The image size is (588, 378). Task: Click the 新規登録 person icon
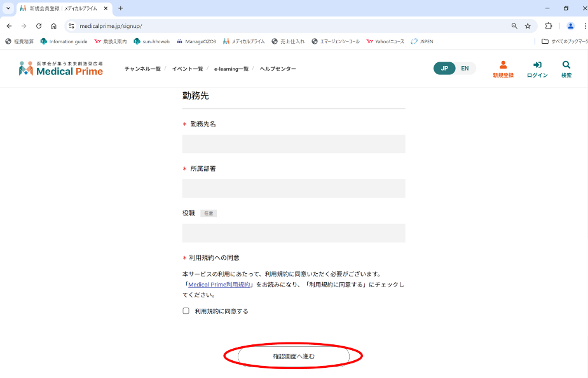click(x=503, y=65)
